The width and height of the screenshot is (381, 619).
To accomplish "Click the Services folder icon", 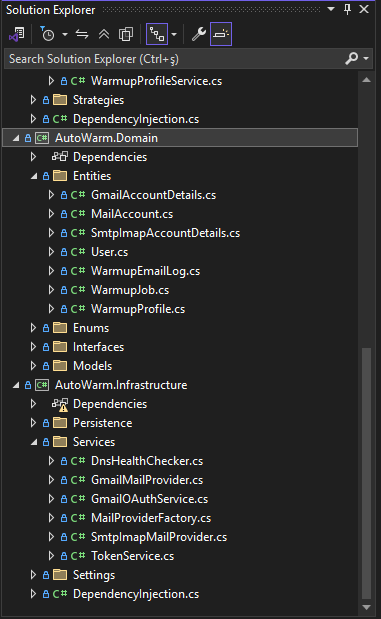I will [x=60, y=442].
